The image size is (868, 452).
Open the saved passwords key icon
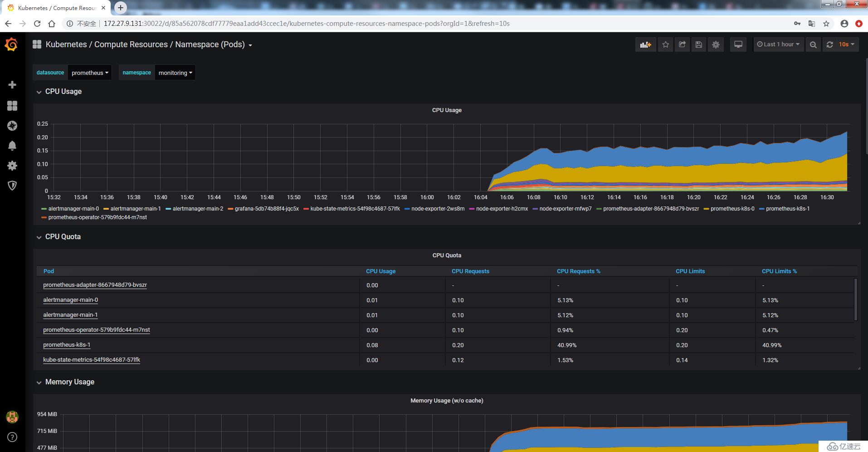pyautogui.click(x=797, y=24)
